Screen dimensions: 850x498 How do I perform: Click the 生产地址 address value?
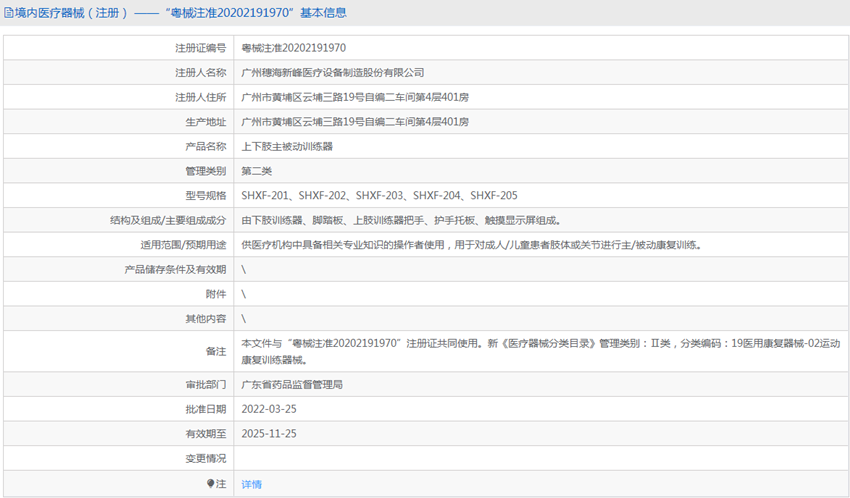click(x=355, y=122)
